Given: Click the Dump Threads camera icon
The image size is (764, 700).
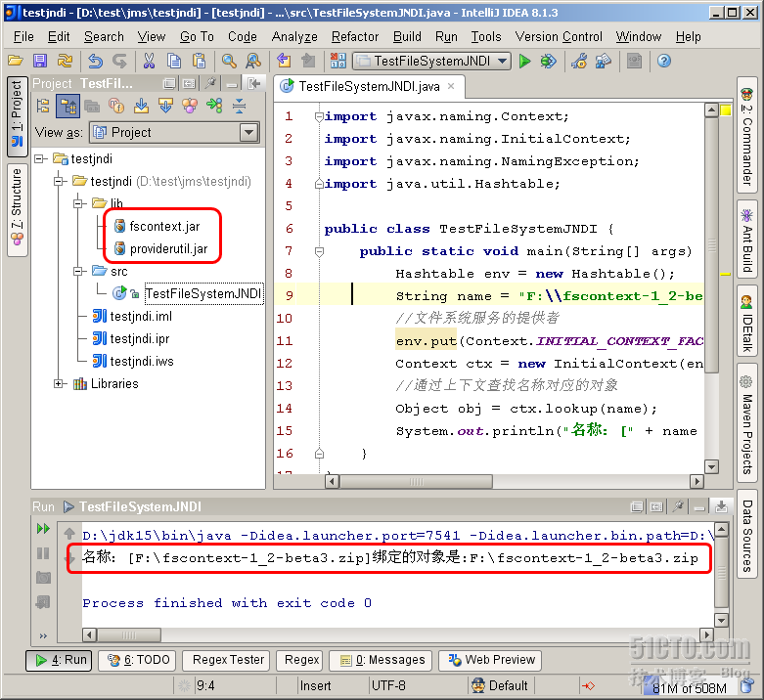Looking at the screenshot, I should (43, 578).
